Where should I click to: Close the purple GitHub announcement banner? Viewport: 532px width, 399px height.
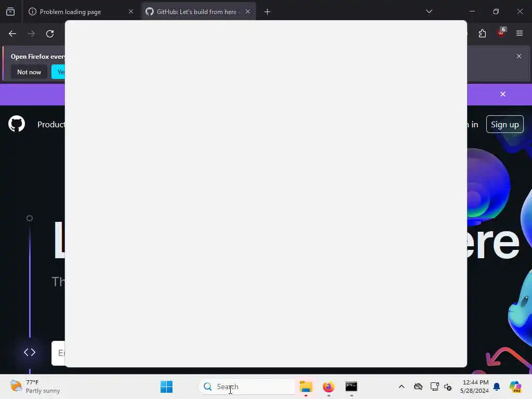(x=503, y=95)
